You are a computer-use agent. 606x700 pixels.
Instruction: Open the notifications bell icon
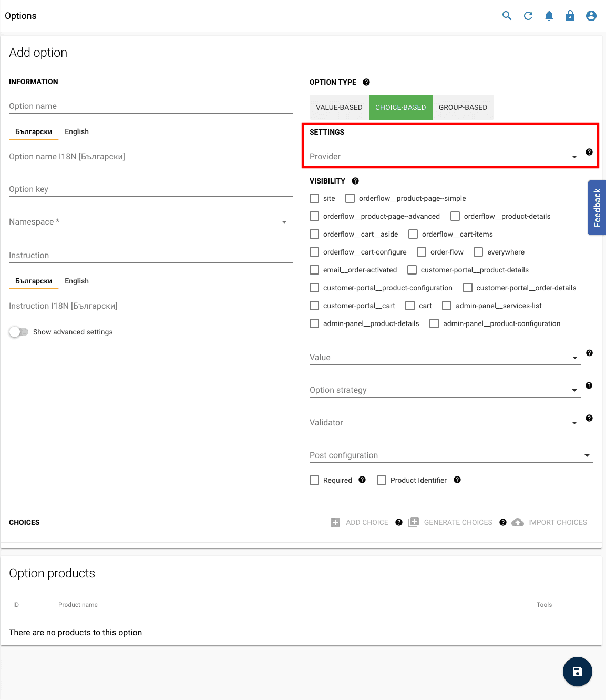[549, 15]
